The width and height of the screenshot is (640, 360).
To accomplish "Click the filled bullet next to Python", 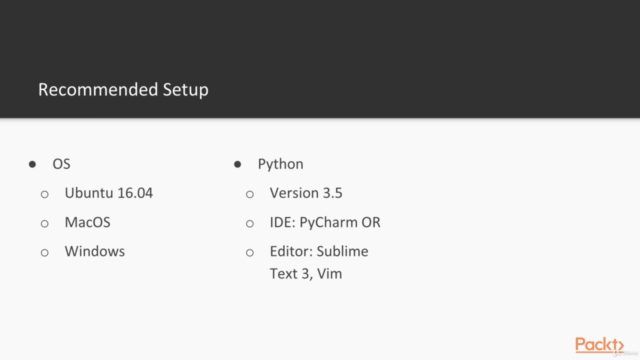I will pos(238,164).
